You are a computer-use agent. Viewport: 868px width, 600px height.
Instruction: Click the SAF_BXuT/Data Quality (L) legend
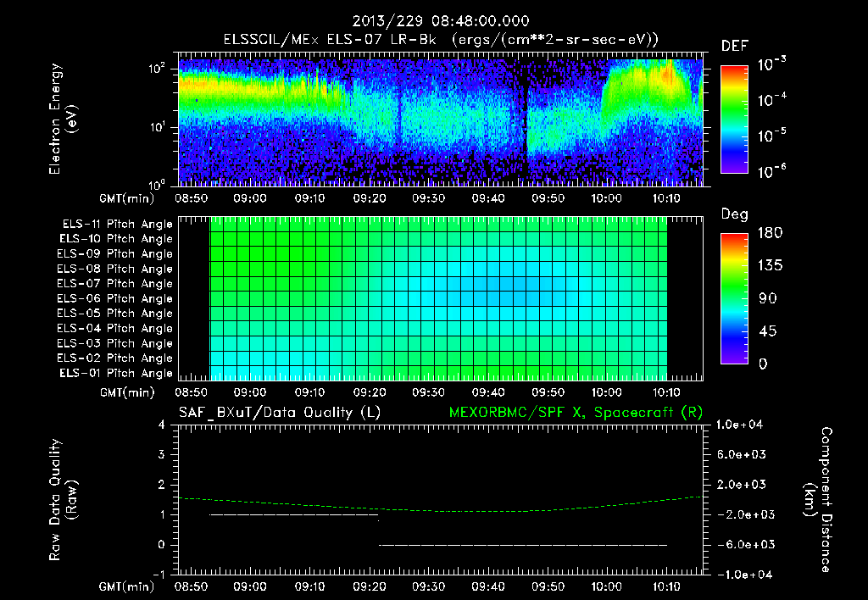point(280,413)
